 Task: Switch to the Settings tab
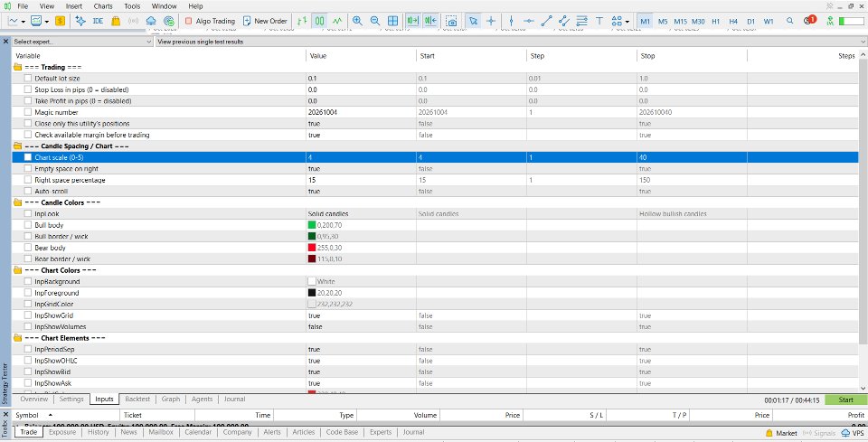point(71,399)
